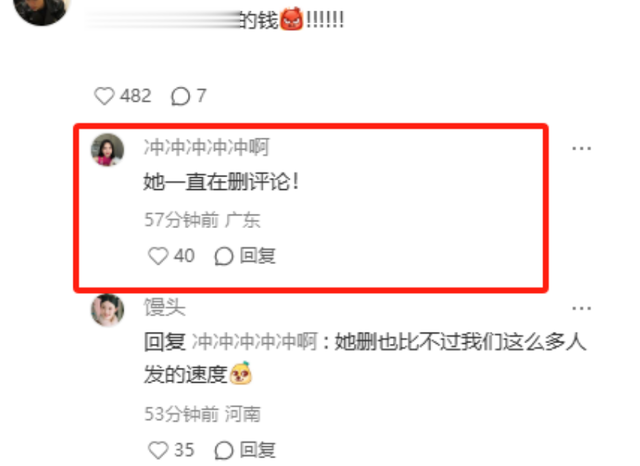This screenshot has width=640, height=466.
Task: Open 馒头's profile avatar
Action: (107, 311)
